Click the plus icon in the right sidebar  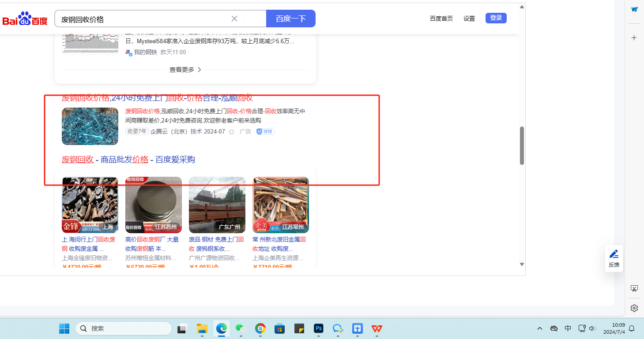point(634,37)
